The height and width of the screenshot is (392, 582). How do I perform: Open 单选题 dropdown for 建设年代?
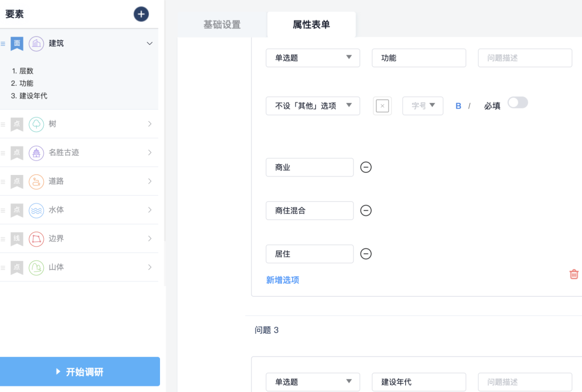pyautogui.click(x=313, y=382)
